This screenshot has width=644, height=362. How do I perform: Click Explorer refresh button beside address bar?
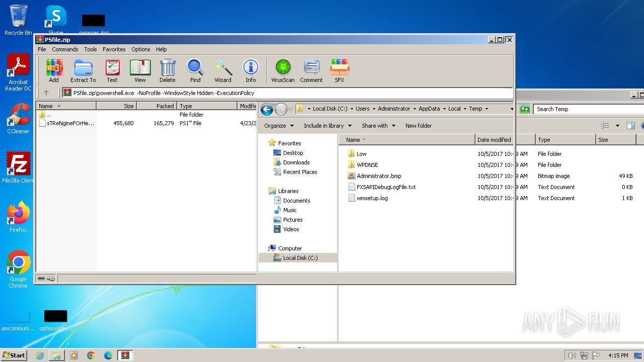[x=525, y=109]
